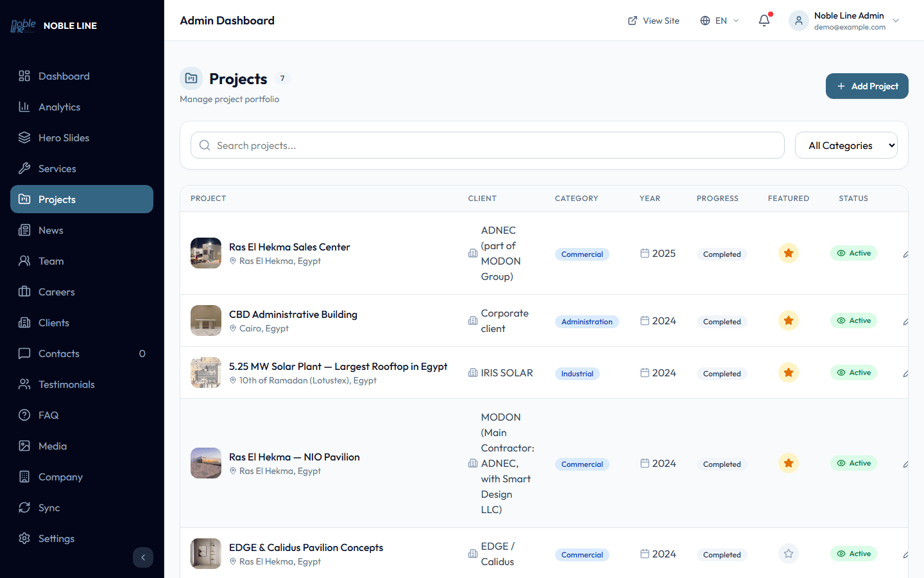Click the Contacts message icon

click(x=24, y=353)
